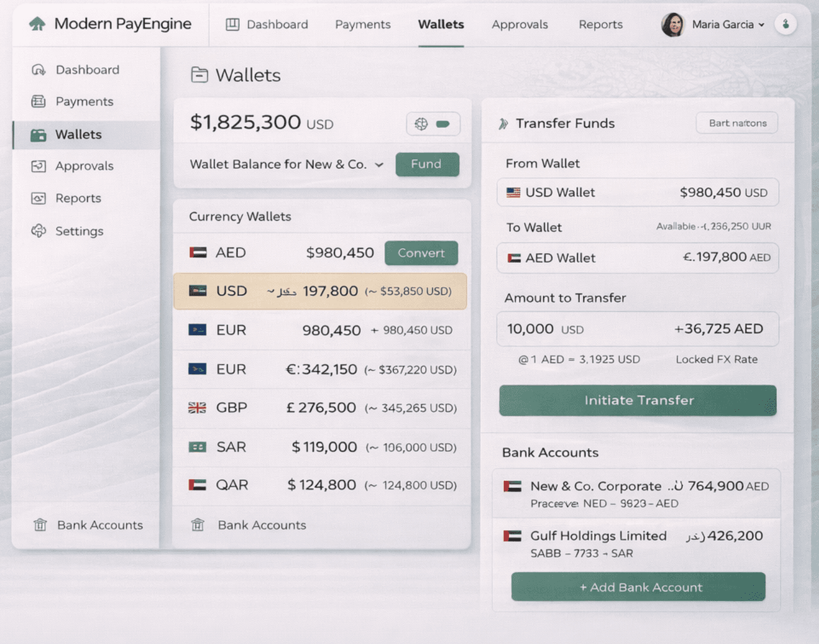Screen dimensions: 819x644
Task: Click the globe icon on the balance card
Action: pos(420,123)
